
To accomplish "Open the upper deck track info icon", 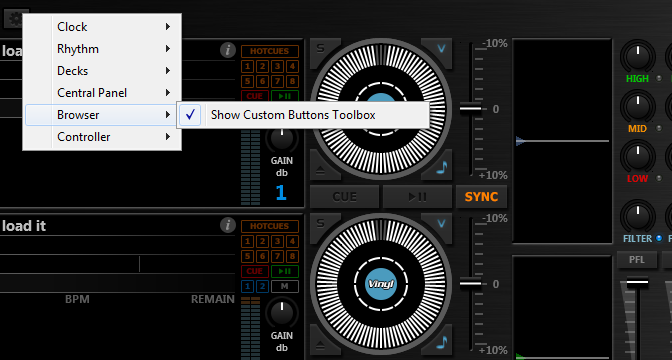I will pyautogui.click(x=228, y=51).
